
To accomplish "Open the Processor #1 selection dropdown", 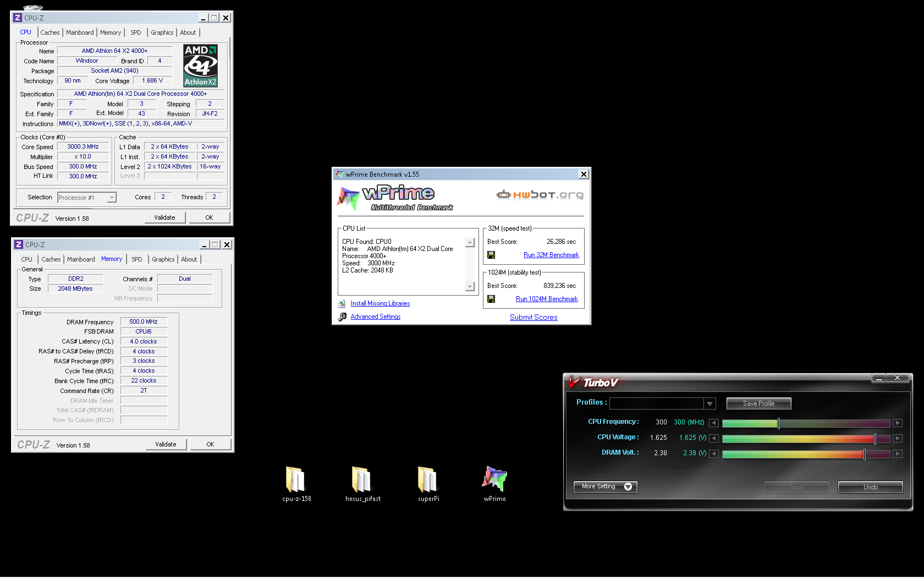I will click(x=112, y=198).
